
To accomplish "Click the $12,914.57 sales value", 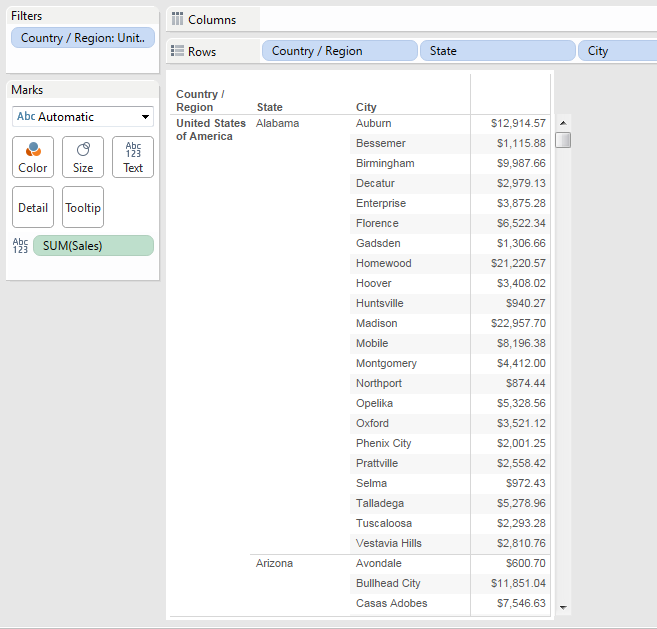I will click(x=518, y=123).
